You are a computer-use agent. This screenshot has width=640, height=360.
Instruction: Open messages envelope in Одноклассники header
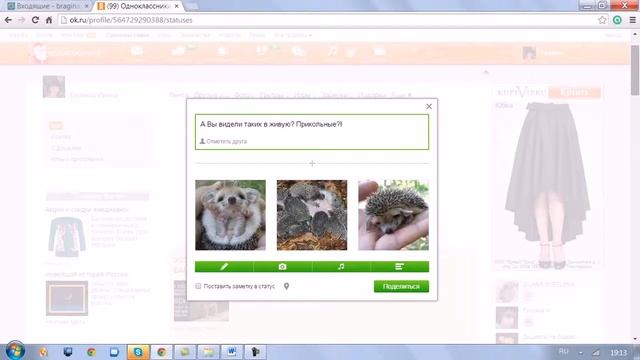[137, 51]
